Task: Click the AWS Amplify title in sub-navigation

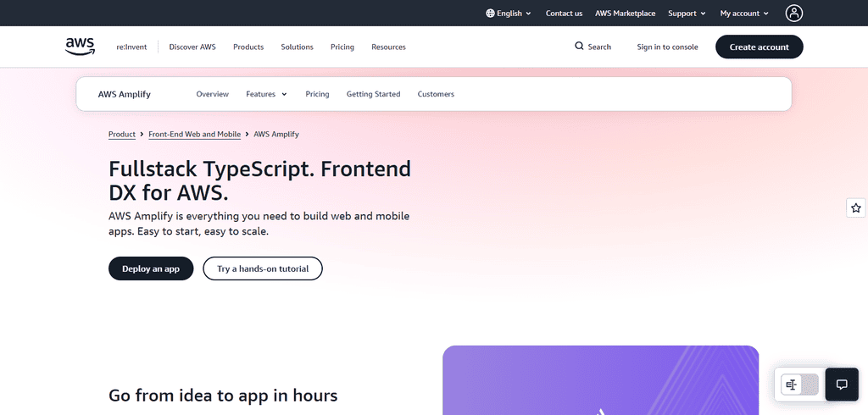Action: pyautogui.click(x=124, y=94)
